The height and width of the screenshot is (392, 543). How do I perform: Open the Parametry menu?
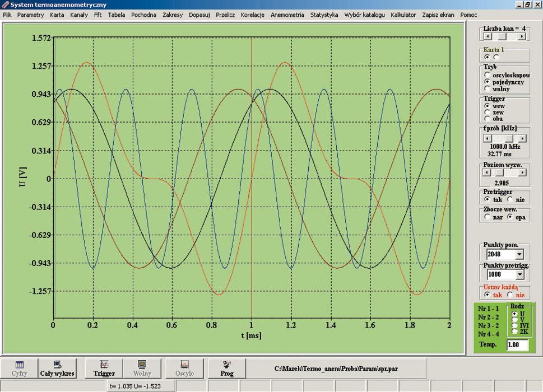(30, 15)
